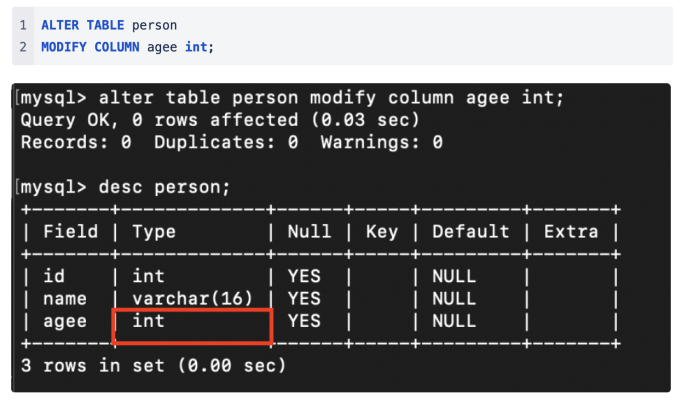
Task: Click the varchar(16) type cell
Action: pos(192,298)
